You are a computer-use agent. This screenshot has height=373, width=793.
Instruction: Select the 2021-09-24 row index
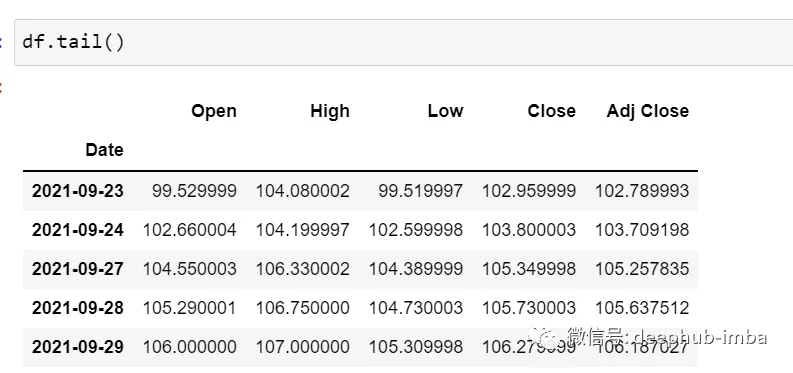(77, 230)
